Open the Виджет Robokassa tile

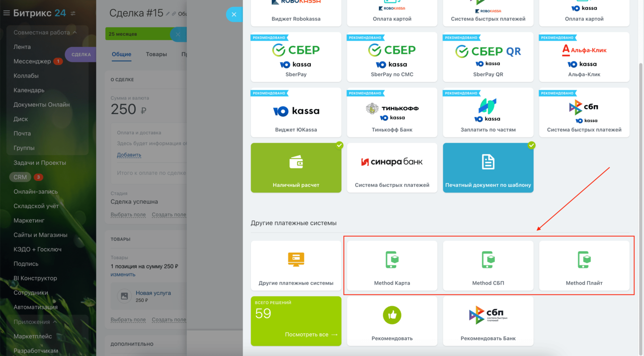(296, 13)
